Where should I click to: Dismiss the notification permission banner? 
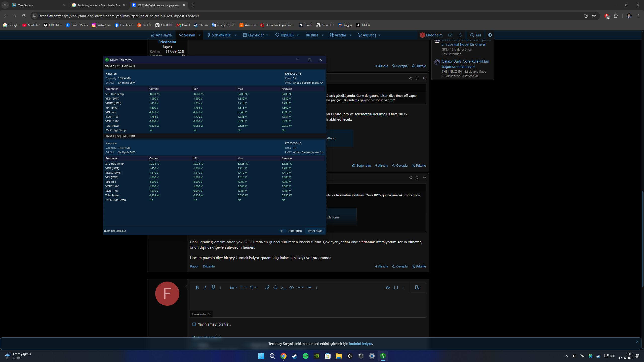[637, 342]
